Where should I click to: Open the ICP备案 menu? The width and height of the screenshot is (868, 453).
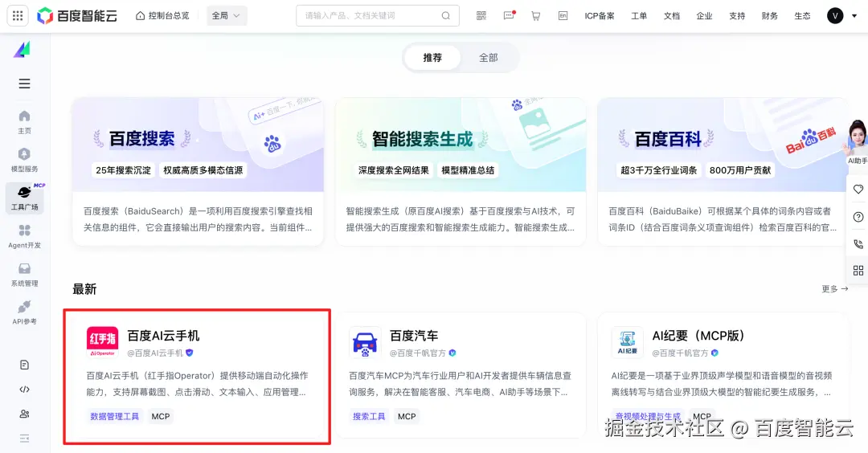pyautogui.click(x=600, y=15)
